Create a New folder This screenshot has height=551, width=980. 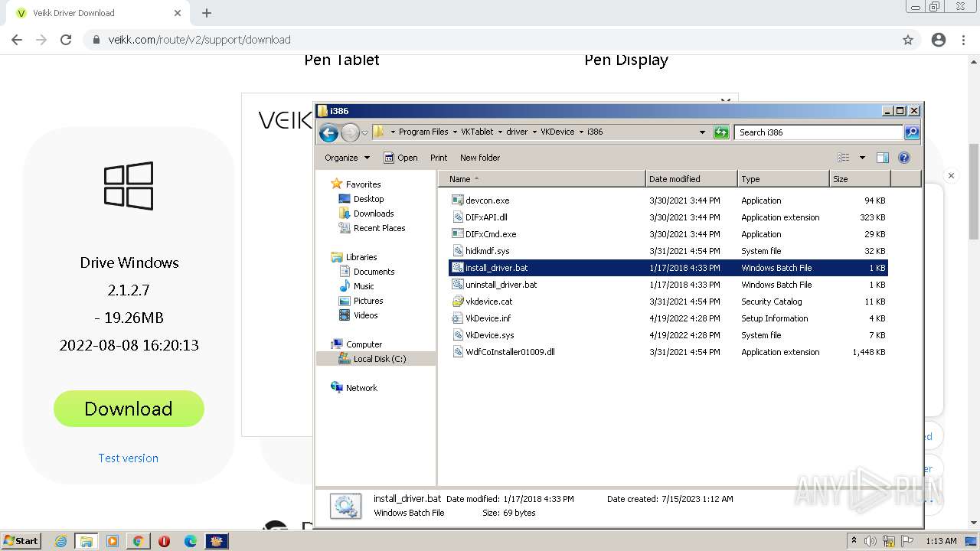coord(480,158)
